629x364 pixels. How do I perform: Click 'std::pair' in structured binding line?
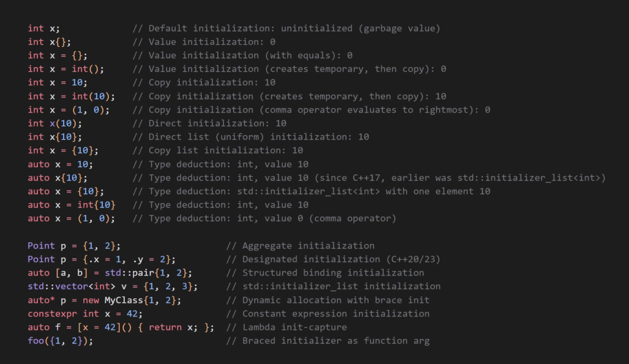pos(129,273)
